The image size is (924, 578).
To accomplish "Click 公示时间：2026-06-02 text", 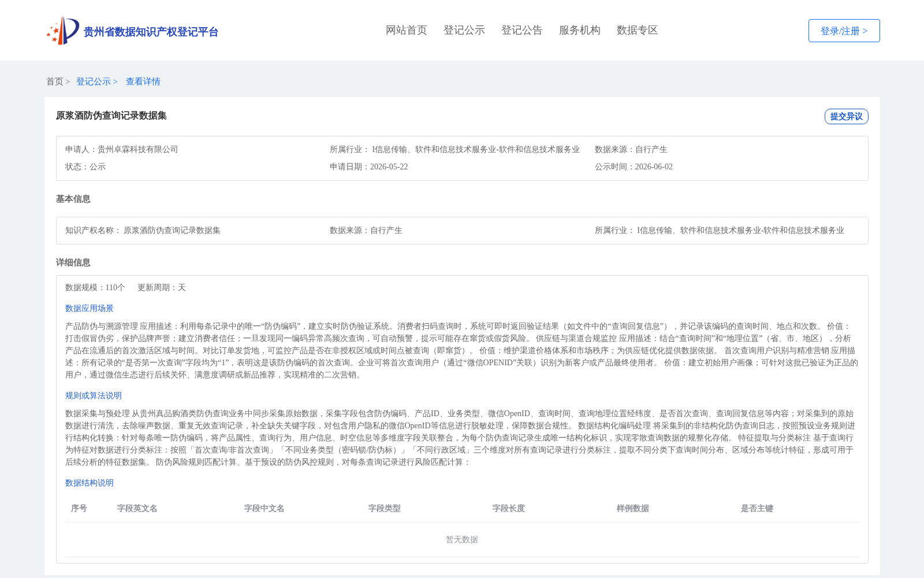I will pos(634,166).
